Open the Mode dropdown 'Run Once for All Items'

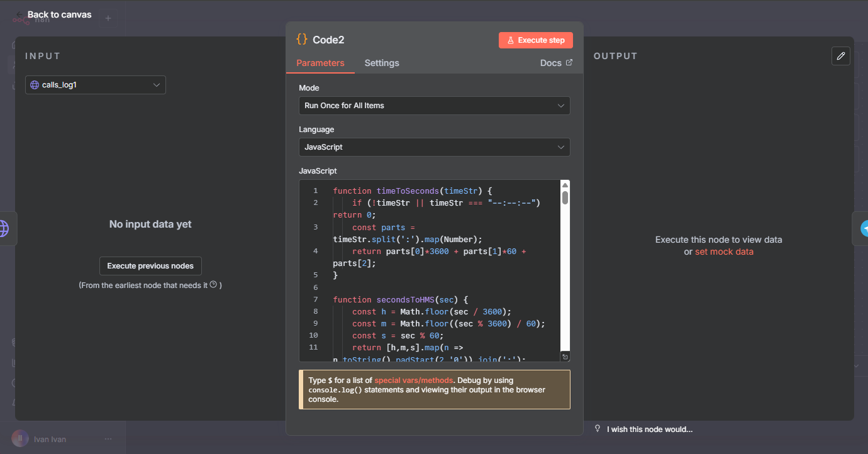(434, 106)
